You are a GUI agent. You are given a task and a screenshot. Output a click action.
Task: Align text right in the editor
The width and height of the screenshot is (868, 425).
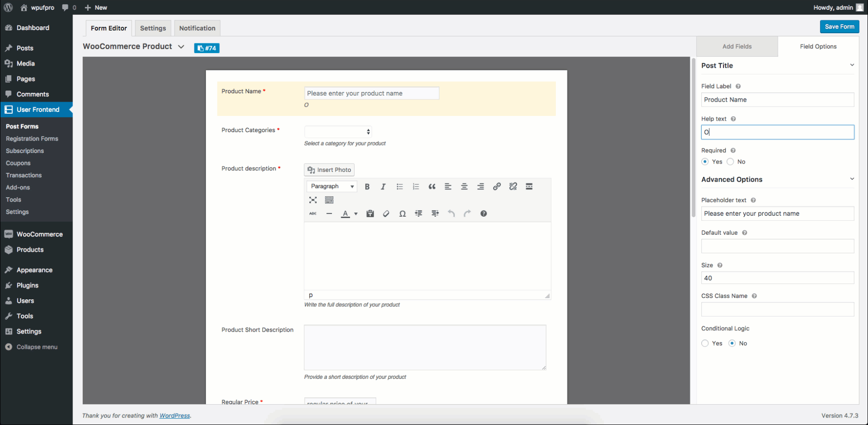click(x=481, y=187)
